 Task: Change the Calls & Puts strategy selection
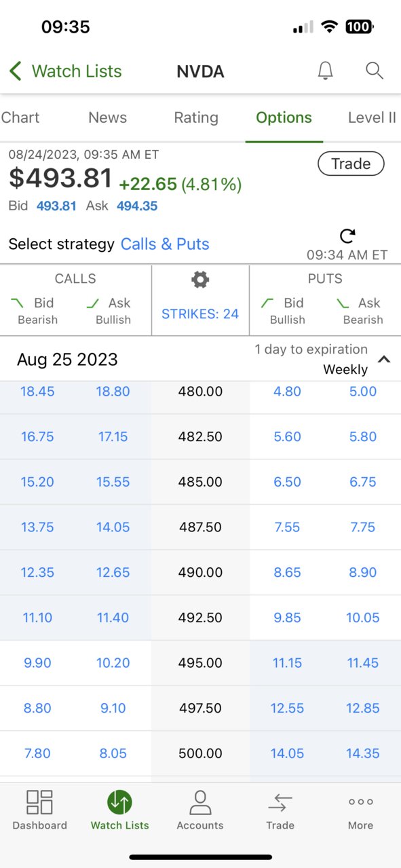(165, 244)
